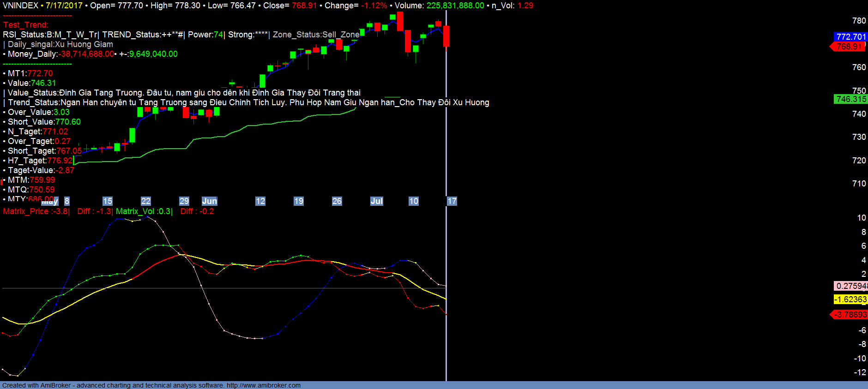Screen dimensions: 868x389
Task: Click the red 768.91 closing price tag
Action: [850, 47]
